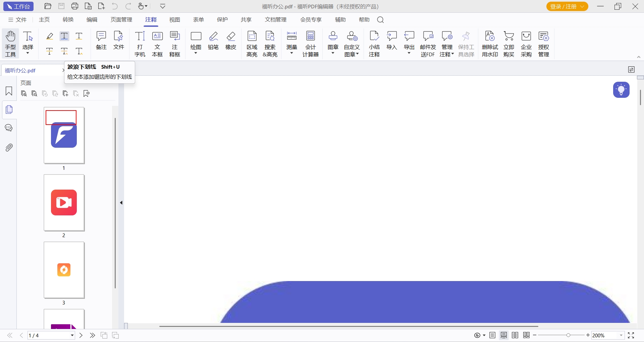
Task: Add a 备注 note comment
Action: [101, 41]
